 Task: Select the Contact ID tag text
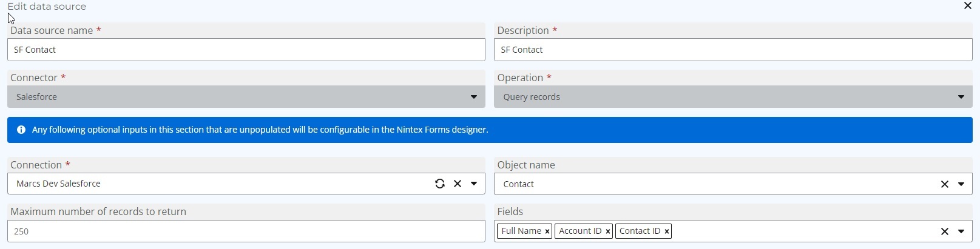640,231
